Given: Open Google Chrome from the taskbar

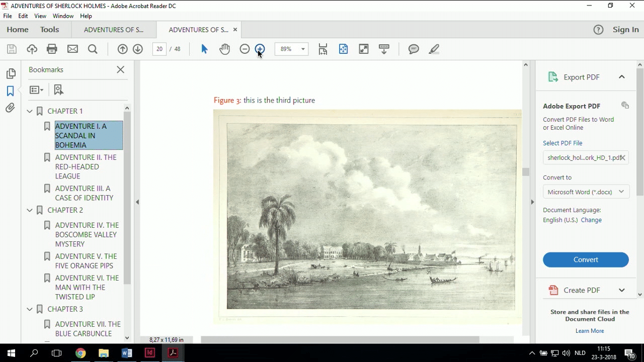Looking at the screenshot, I should [x=80, y=353].
